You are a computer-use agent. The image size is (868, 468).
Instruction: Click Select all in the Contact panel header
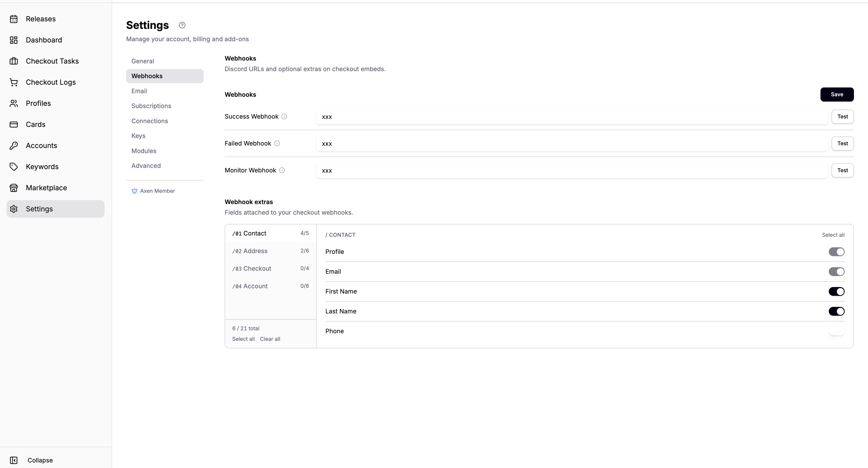click(833, 235)
